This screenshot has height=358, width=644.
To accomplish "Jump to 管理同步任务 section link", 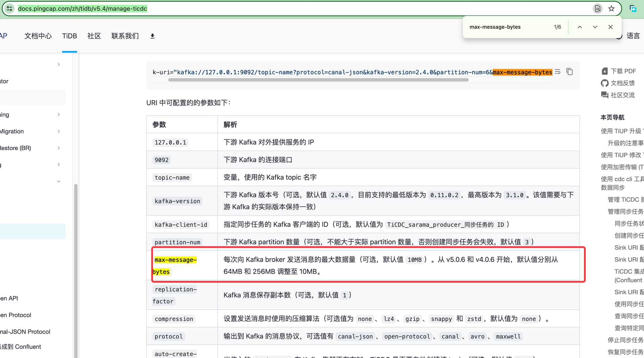I will [626, 212].
